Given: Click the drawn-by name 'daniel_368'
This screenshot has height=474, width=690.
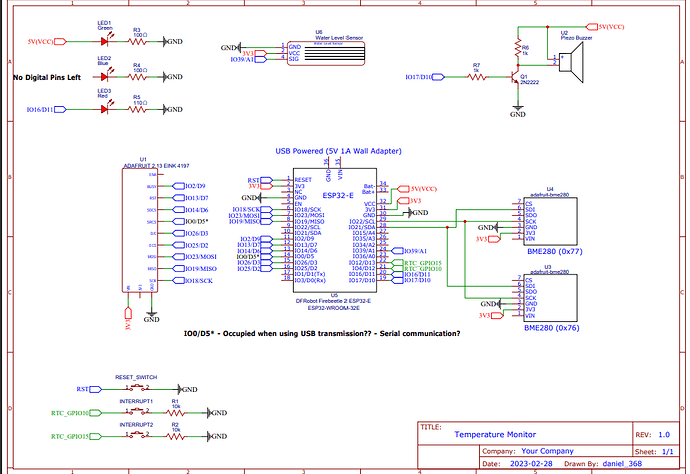Looking at the screenshot, I should tap(622, 463).
